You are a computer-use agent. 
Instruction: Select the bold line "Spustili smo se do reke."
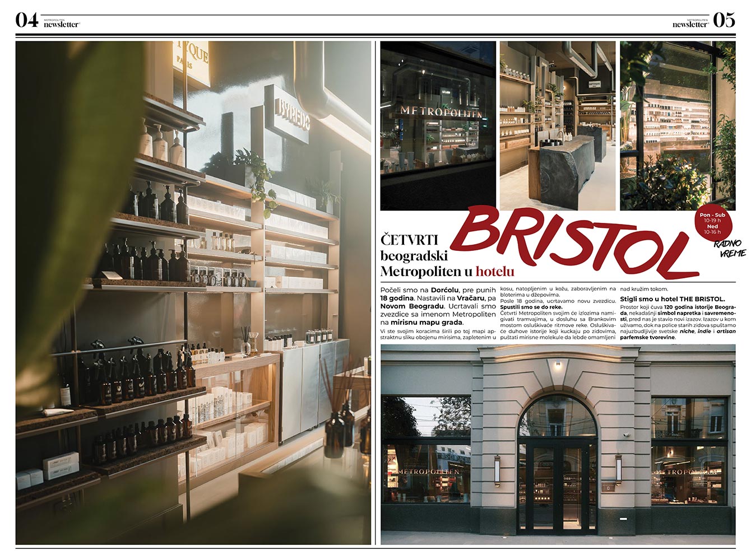[x=531, y=307]
